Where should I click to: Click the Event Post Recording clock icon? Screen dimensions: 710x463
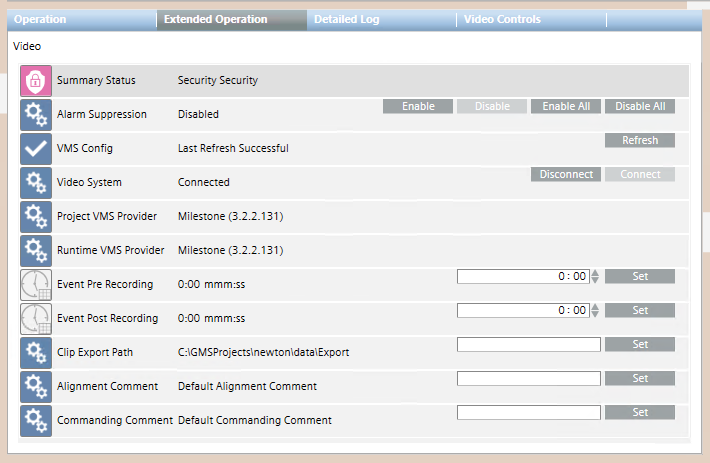click(x=36, y=319)
